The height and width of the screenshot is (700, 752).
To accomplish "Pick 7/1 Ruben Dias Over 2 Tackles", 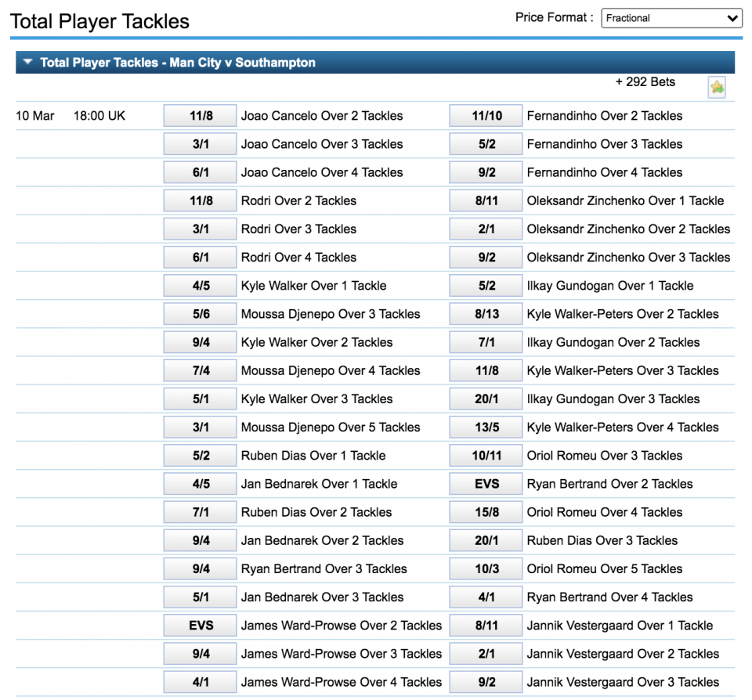I will (200, 511).
